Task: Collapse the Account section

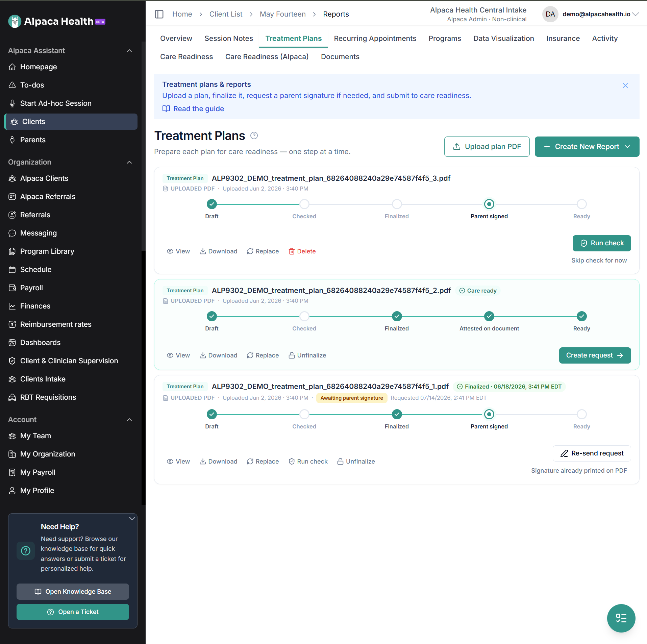Action: (x=129, y=420)
